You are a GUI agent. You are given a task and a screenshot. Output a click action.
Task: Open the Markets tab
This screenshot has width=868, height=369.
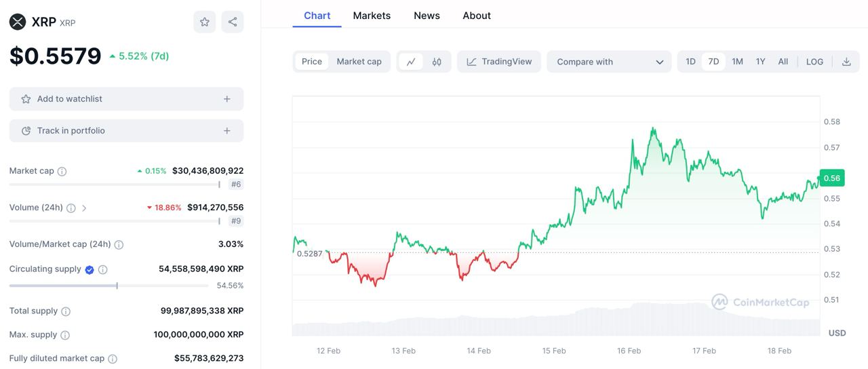[372, 16]
